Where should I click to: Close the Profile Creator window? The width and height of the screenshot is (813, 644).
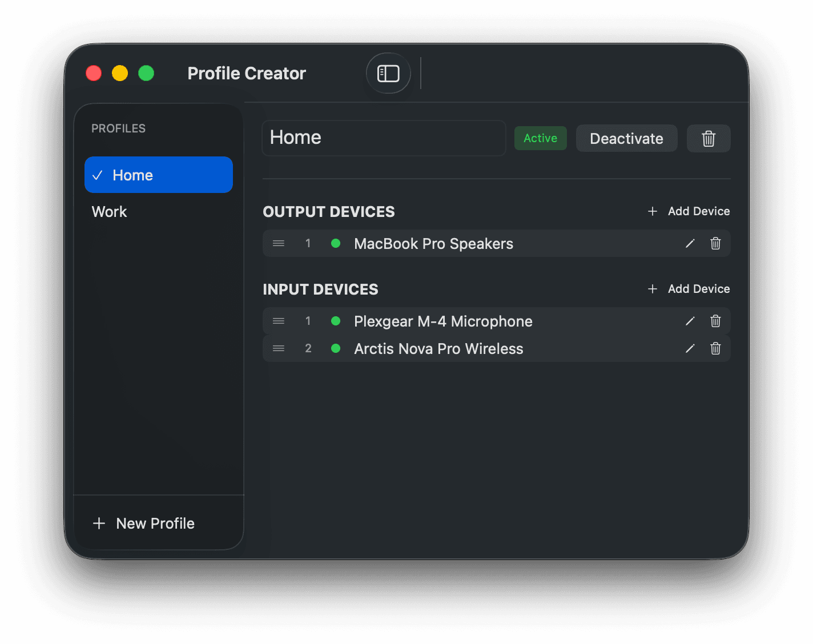click(94, 73)
